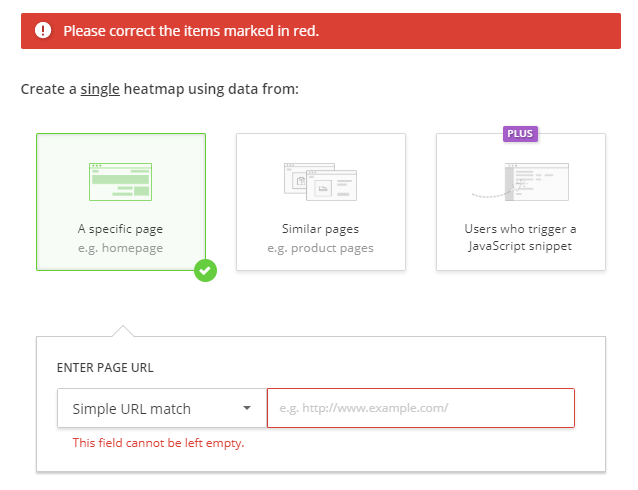This screenshot has width=638, height=490.
Task: Click the "This field cannot be left empty" error
Action: tap(158, 443)
